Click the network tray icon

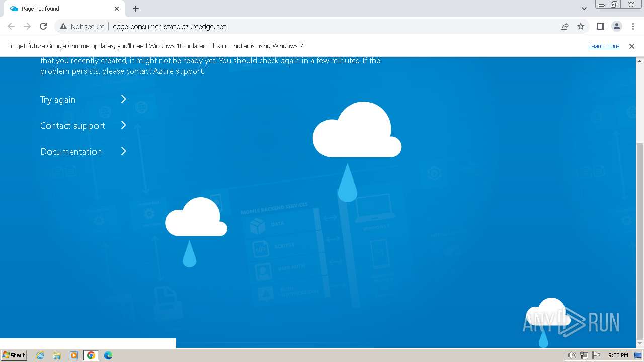pos(584,355)
